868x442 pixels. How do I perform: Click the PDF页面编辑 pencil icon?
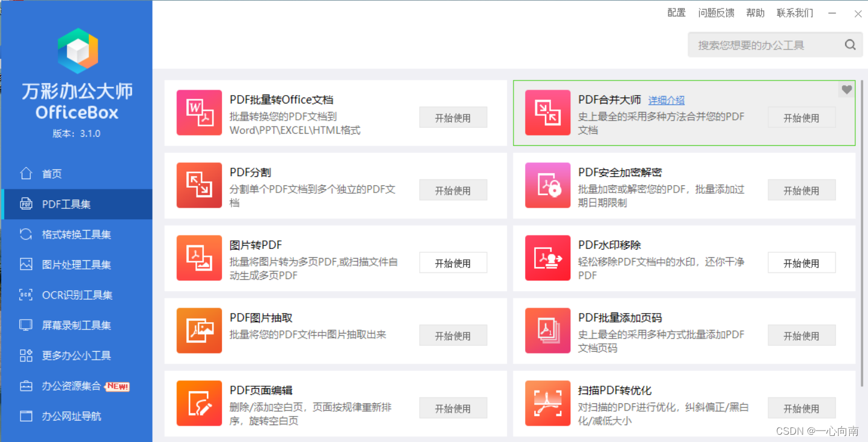coord(199,403)
